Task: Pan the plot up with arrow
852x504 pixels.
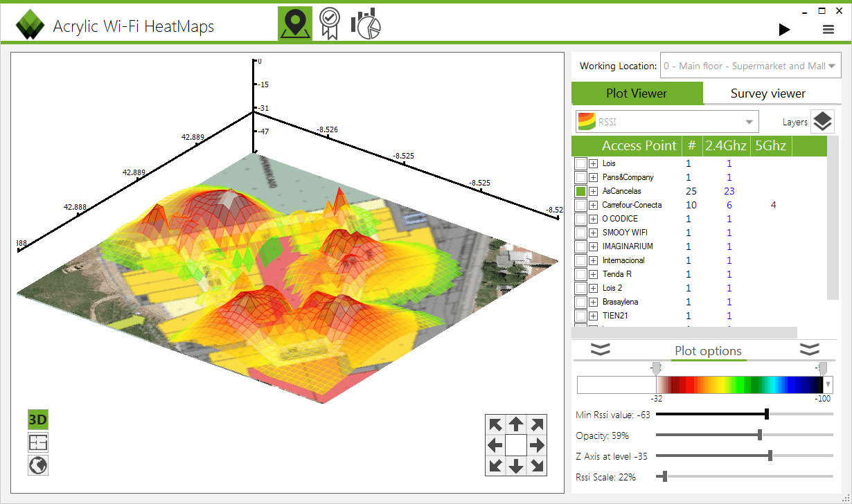Action: pyautogui.click(x=516, y=424)
